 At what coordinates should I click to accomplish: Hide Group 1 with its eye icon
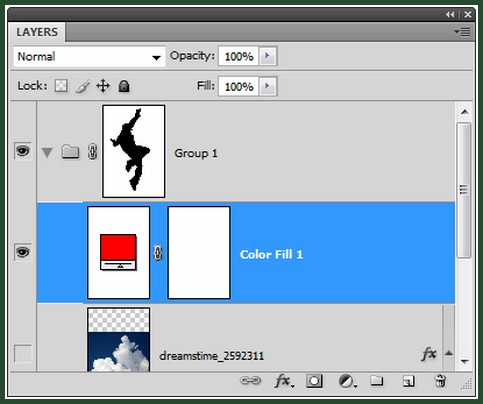coord(23,151)
